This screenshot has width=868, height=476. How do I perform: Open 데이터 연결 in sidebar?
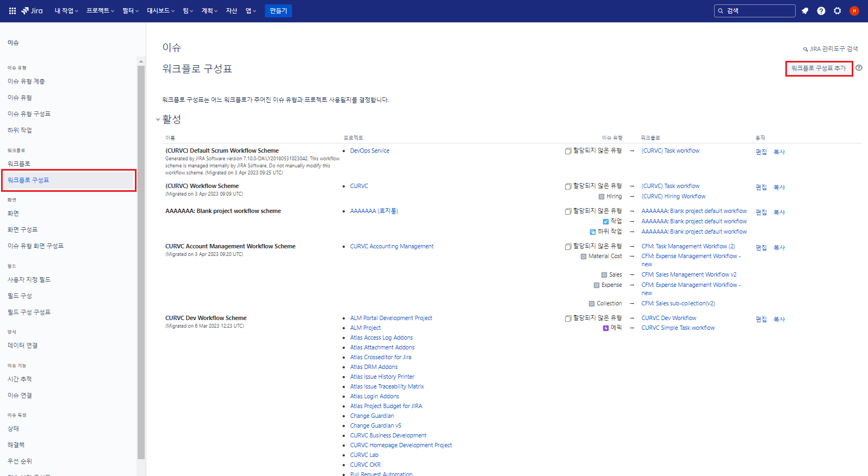coord(22,346)
